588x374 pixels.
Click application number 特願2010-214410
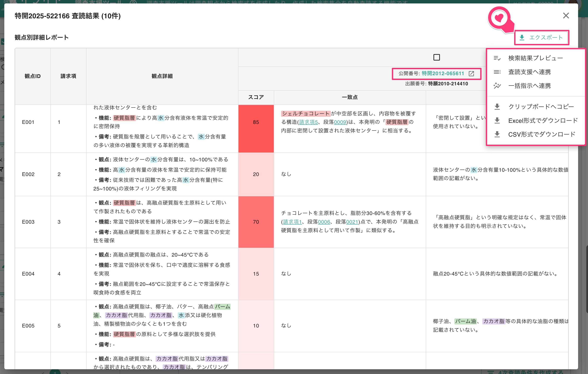[x=448, y=84]
